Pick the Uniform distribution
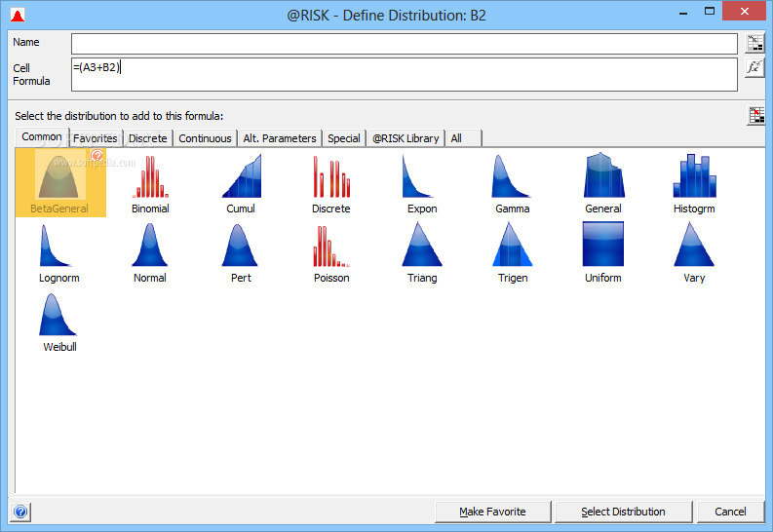 click(603, 252)
